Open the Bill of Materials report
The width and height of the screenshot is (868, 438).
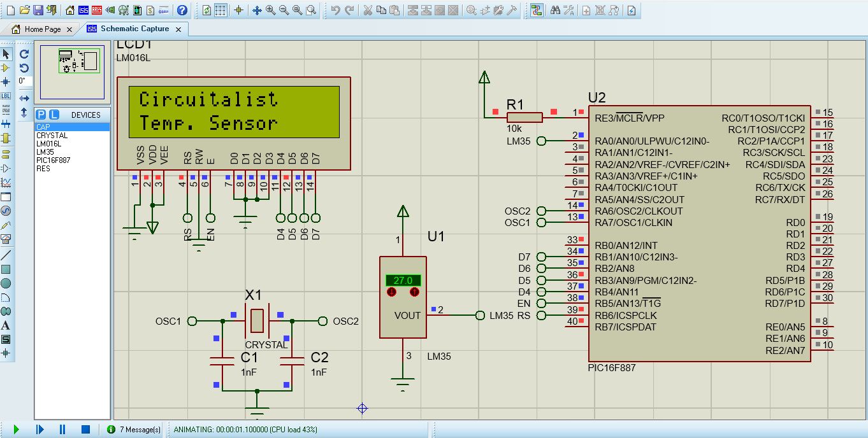pyautogui.click(x=150, y=10)
